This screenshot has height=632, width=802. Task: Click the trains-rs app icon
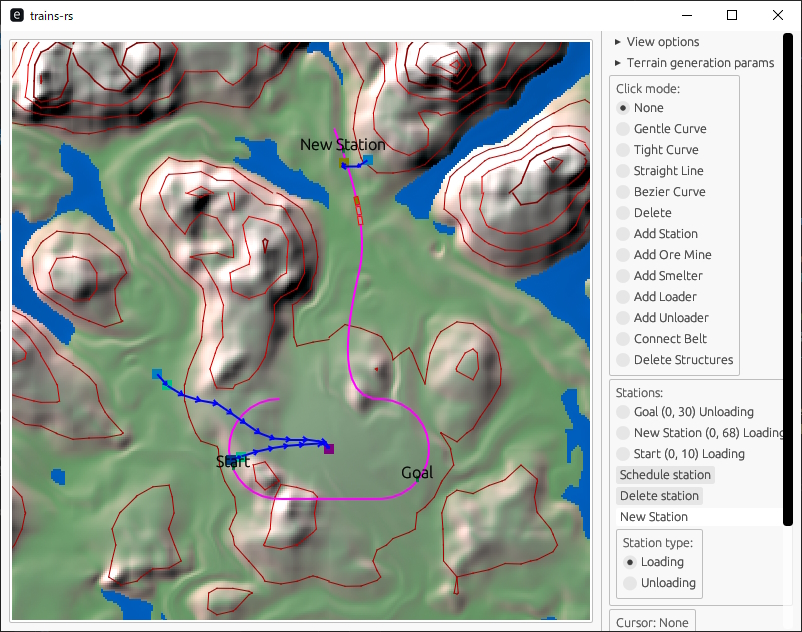17,15
